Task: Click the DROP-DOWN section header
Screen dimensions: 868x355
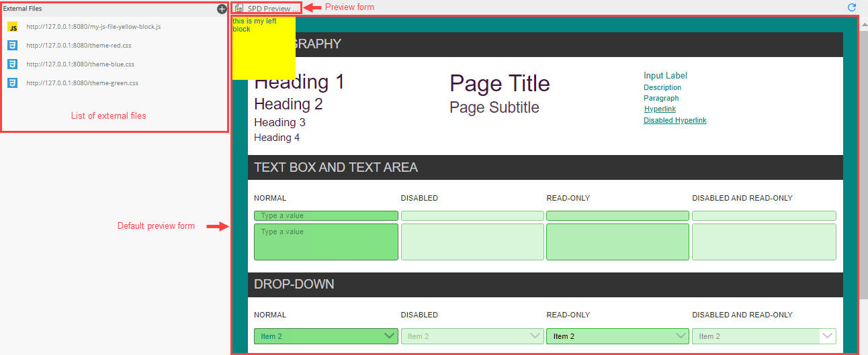Action: (545, 285)
